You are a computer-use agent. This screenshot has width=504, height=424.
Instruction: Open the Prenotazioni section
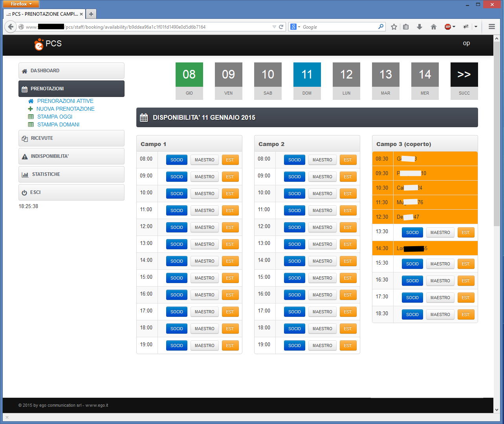pos(71,89)
